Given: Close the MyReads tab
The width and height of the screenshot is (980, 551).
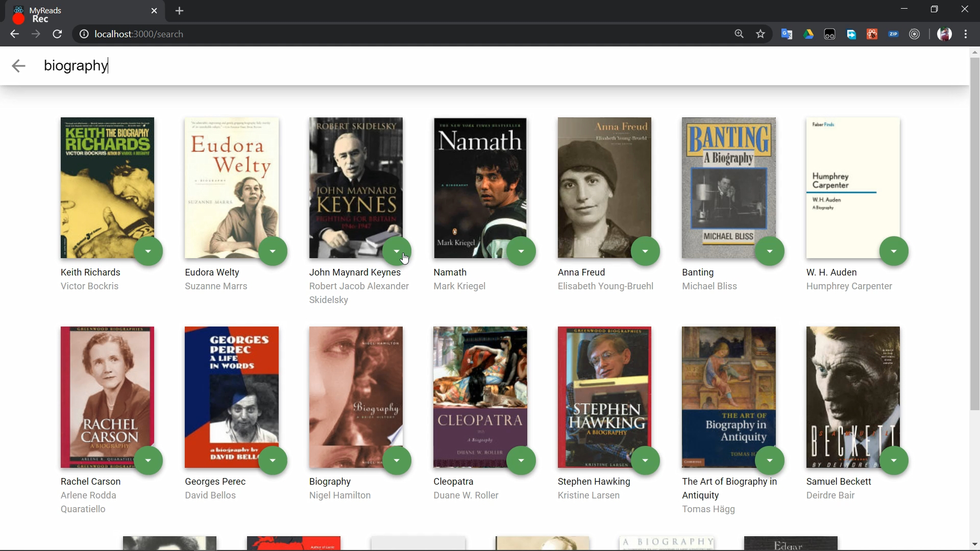Looking at the screenshot, I should point(154,11).
